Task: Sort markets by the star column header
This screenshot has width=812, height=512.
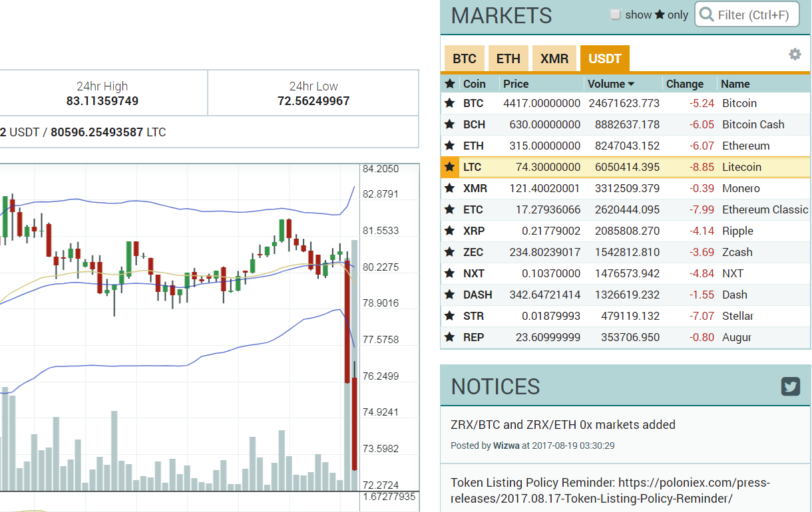Action: point(450,84)
